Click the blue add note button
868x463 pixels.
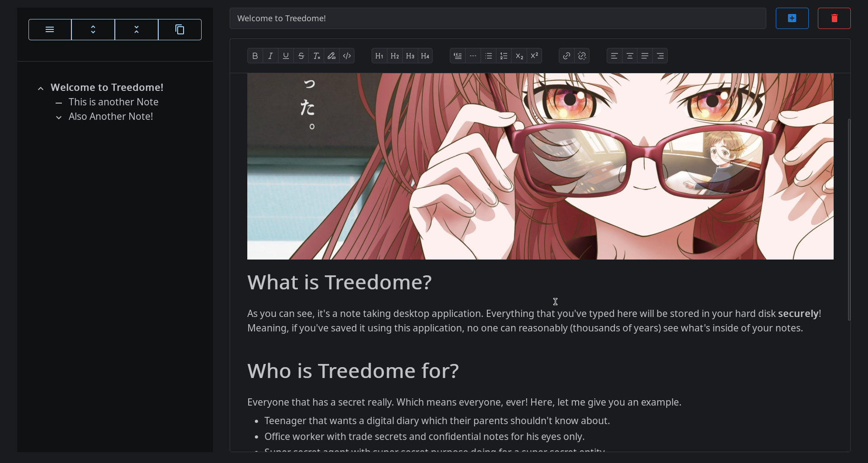tap(792, 19)
